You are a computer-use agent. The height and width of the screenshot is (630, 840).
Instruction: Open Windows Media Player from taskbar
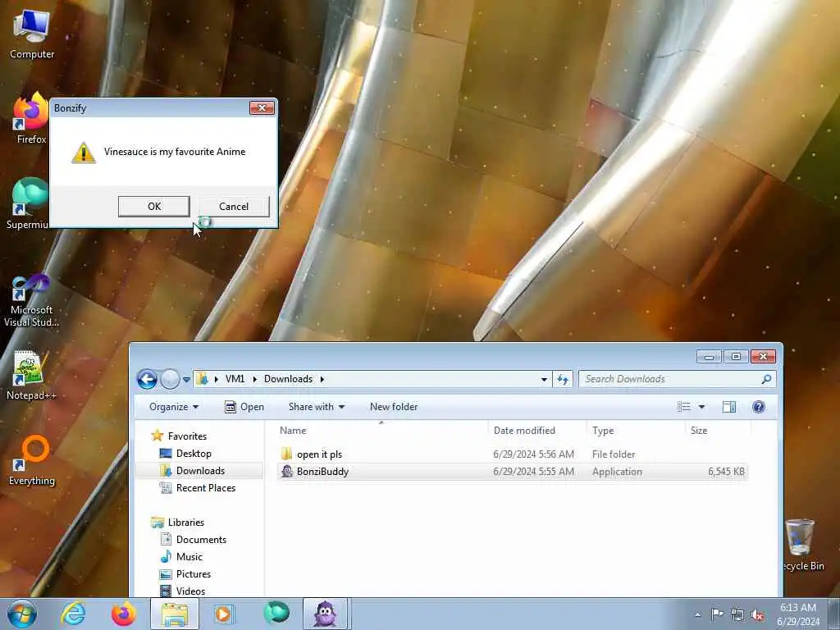tap(223, 614)
